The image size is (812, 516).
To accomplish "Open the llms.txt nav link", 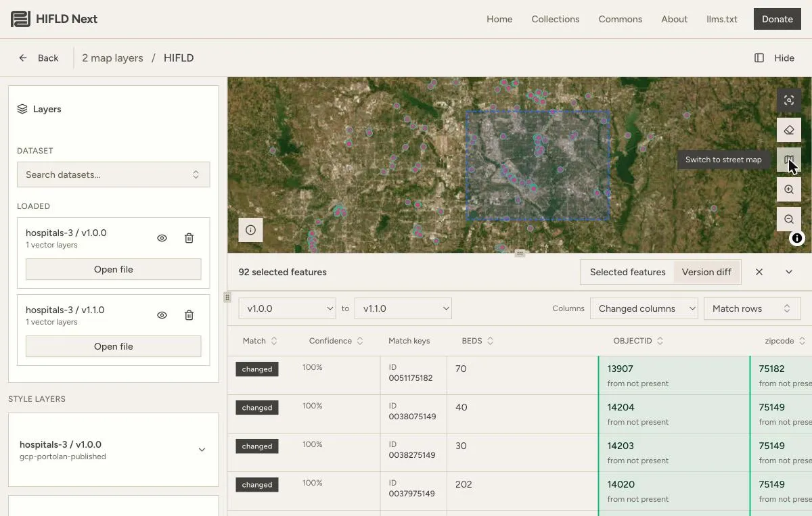I will [722, 19].
